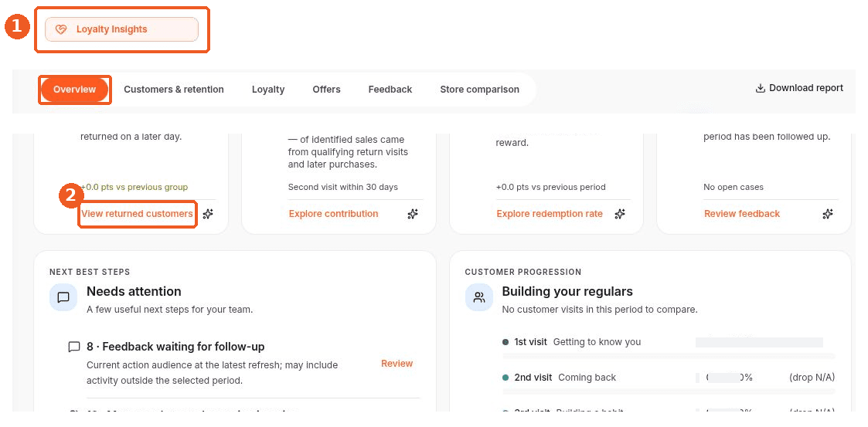Open the Loyalty Insights button
This screenshot has width=868, height=427.
[x=121, y=29]
